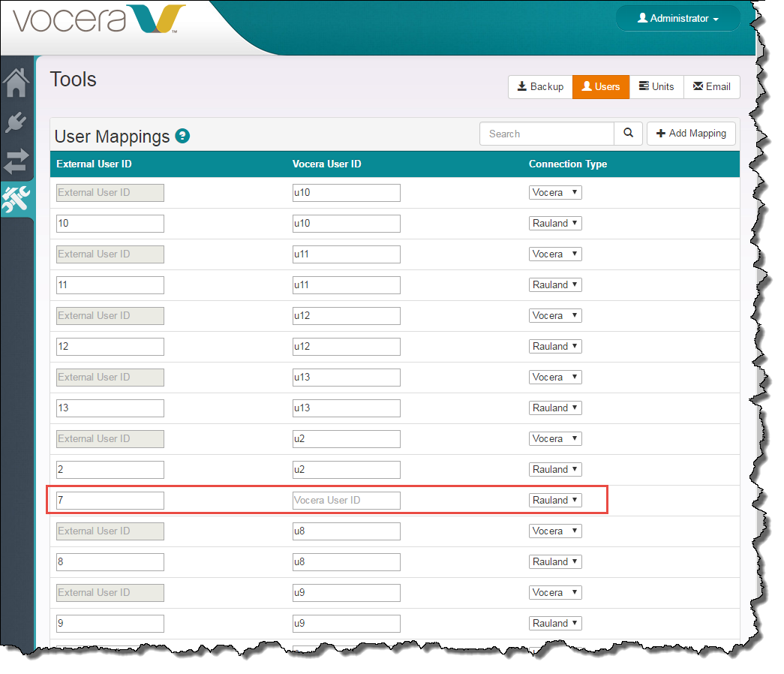Image resolution: width=784 pixels, height=674 pixels.
Task: Switch to the Users tab
Action: click(x=601, y=86)
